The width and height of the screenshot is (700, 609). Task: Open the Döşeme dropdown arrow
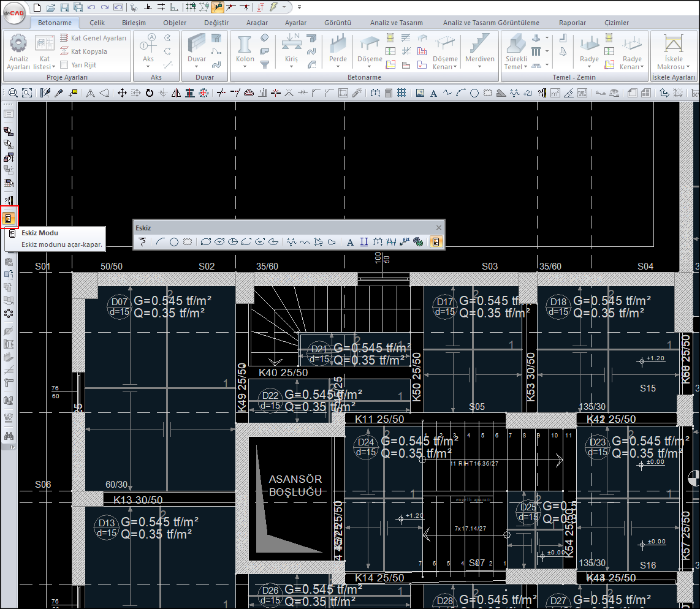[x=370, y=67]
